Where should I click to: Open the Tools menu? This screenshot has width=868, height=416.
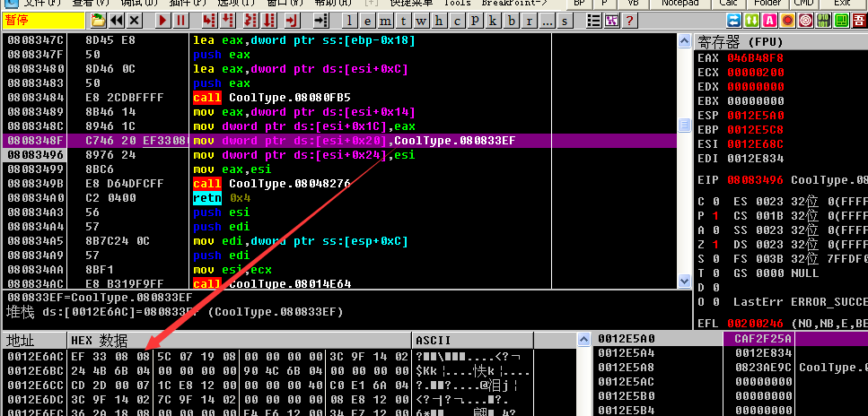456,4
